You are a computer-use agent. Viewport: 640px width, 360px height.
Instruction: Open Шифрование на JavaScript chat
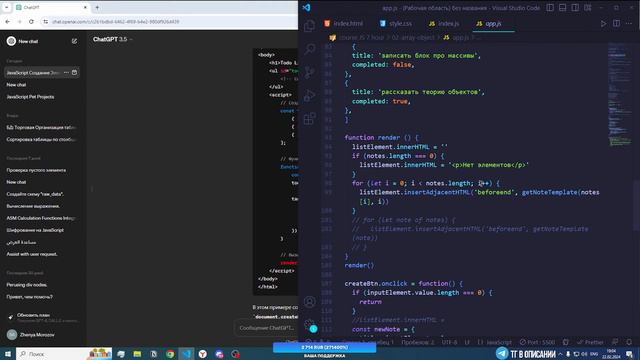pyautogui.click(x=35, y=230)
